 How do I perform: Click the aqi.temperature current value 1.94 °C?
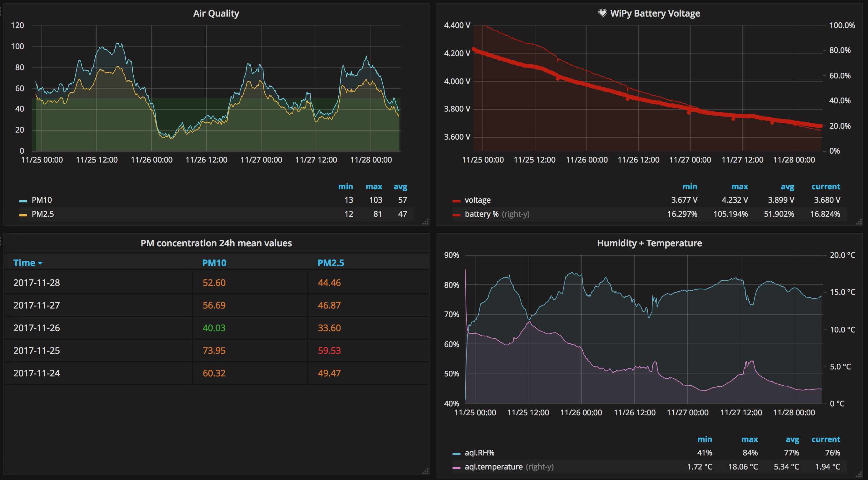pos(828,467)
